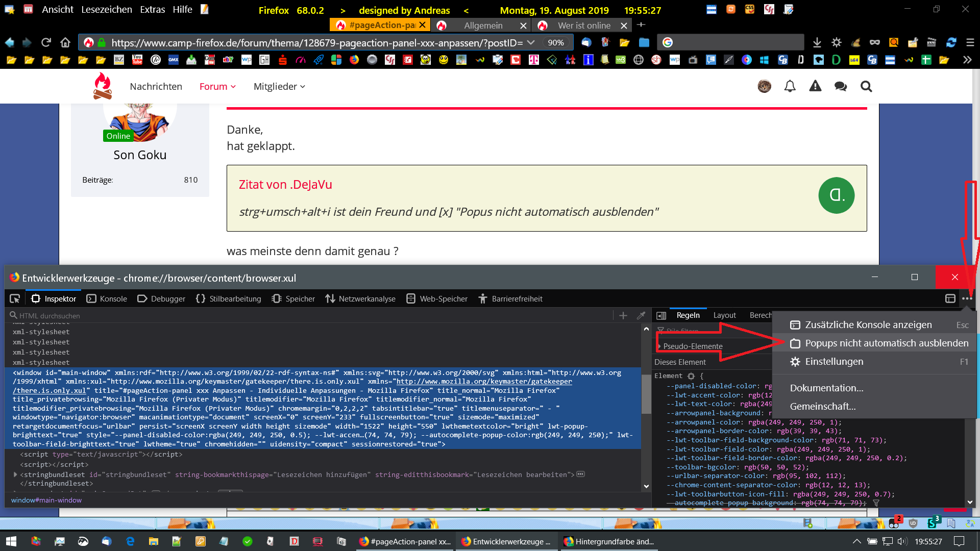The height and width of the screenshot is (551, 980).
Task: Open the Forum dropdown menu
Action: (217, 87)
